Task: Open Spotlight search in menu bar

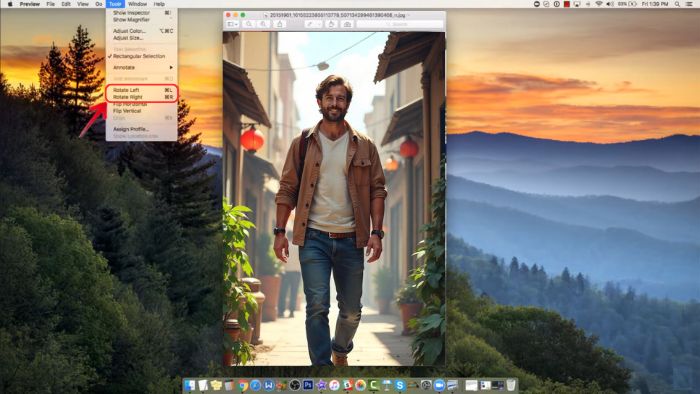Action: (x=677, y=4)
